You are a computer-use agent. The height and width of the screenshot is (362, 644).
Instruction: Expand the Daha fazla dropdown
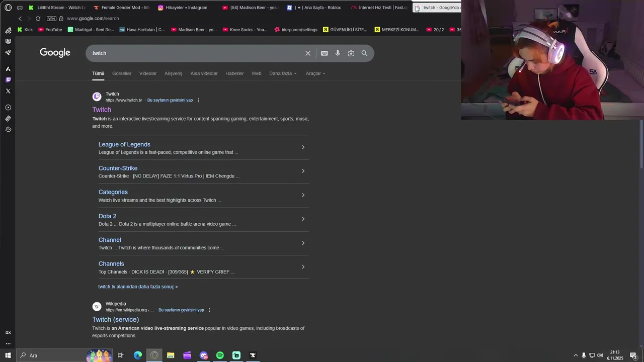283,73
